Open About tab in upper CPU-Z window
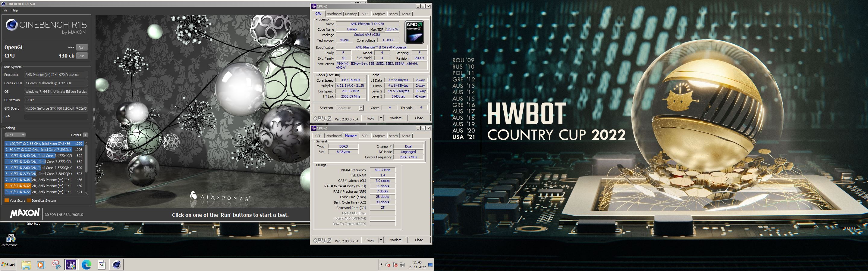 pyautogui.click(x=406, y=14)
